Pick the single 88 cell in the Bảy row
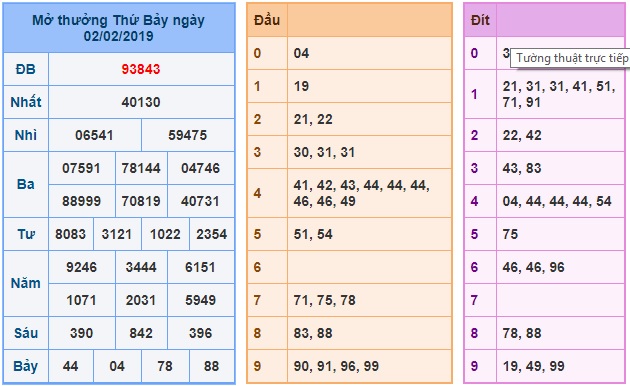 click(212, 366)
